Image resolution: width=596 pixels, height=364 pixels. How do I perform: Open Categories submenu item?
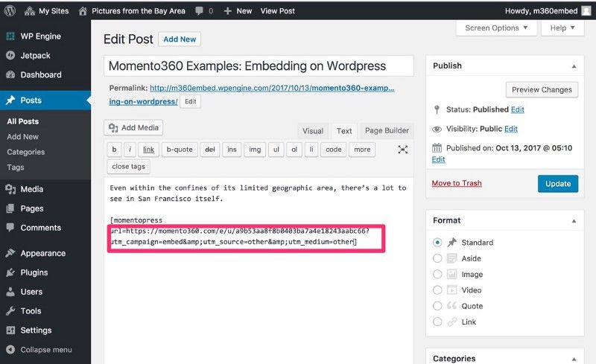[x=26, y=152]
